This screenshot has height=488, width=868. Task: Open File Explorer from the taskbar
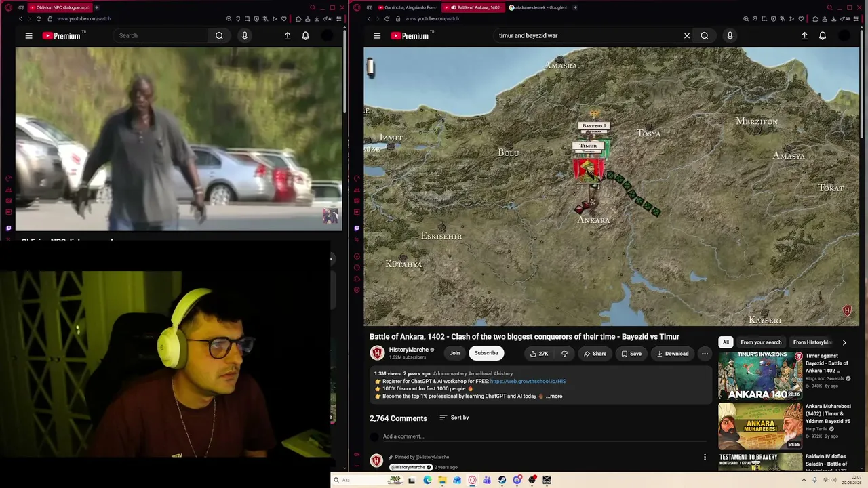point(442,480)
